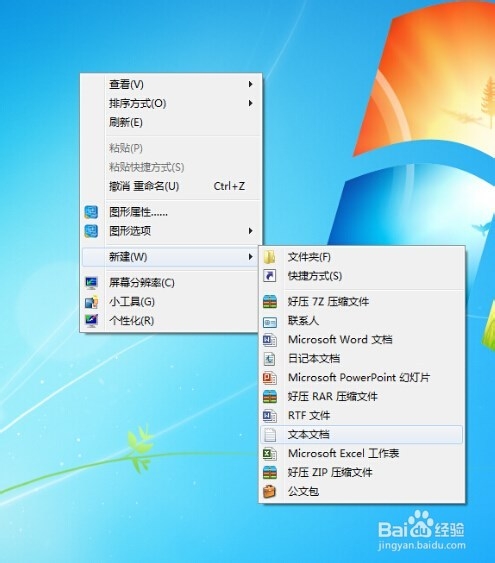Create new 公文包

(362, 492)
